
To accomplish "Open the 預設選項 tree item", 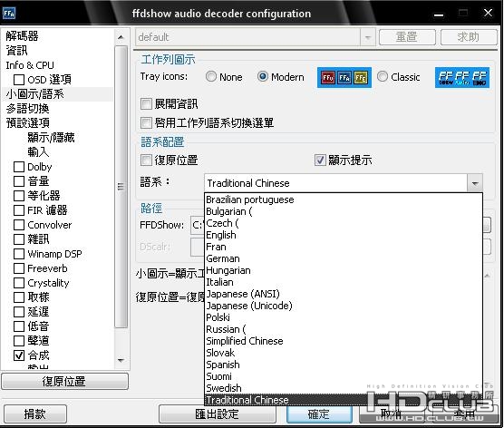I will 27,123.
